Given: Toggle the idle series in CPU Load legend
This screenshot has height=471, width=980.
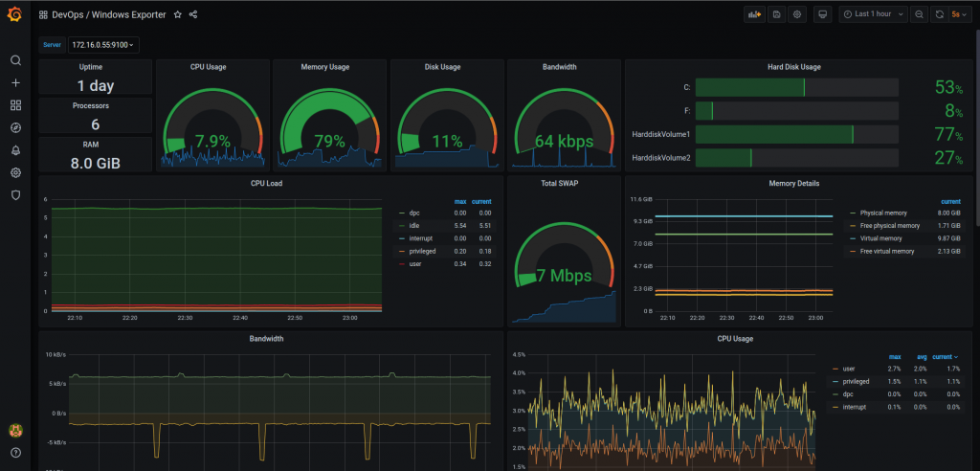Looking at the screenshot, I should [414, 226].
